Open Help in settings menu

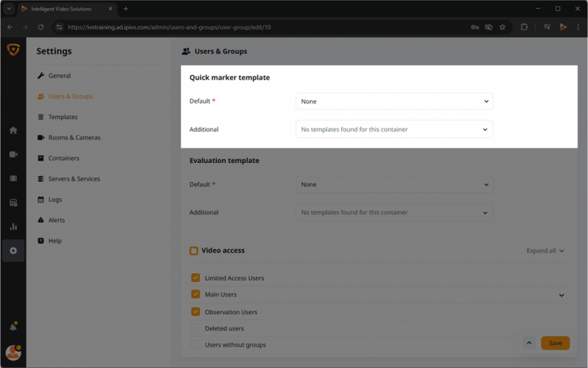pyautogui.click(x=54, y=241)
